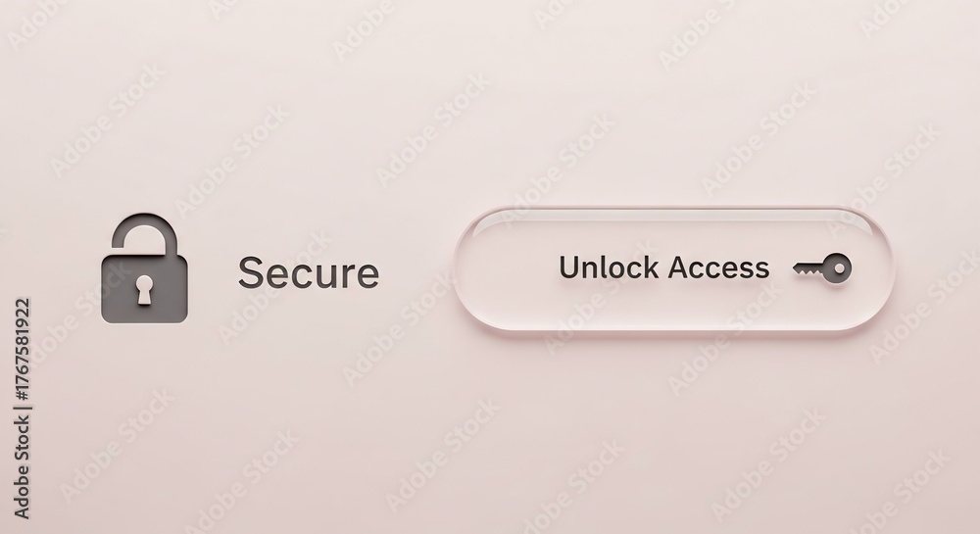Click the word "Access" on the button
980x534 pixels.
coord(718,267)
